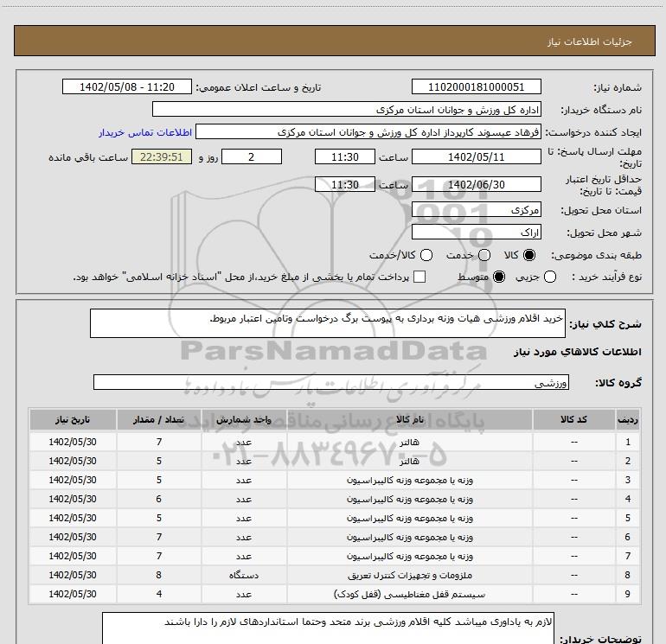Click the تعداد / مقدار column header
Viewport: 666px width, 644px height.
tap(159, 420)
